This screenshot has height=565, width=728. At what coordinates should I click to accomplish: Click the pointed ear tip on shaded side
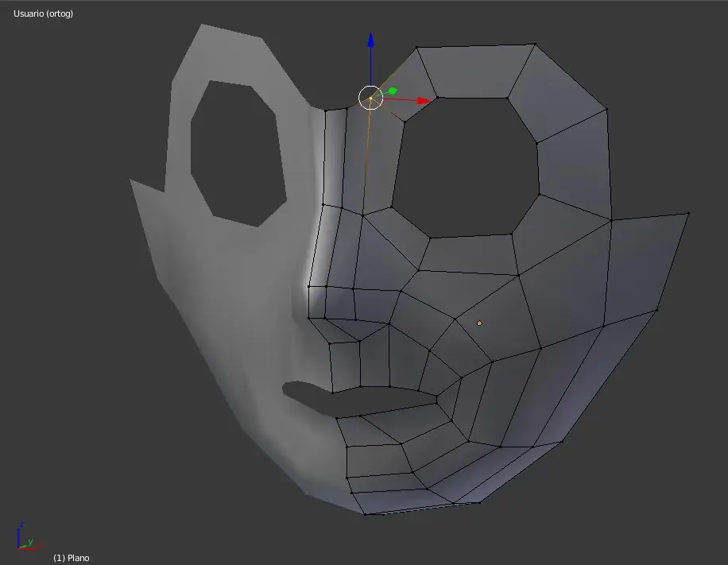pos(132,181)
